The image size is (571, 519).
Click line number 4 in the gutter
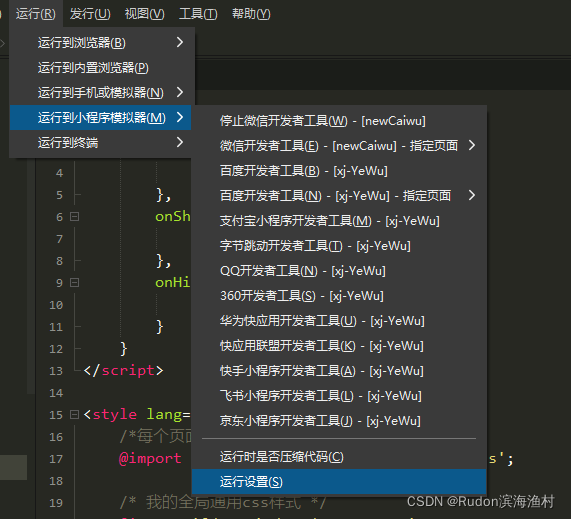(59, 173)
